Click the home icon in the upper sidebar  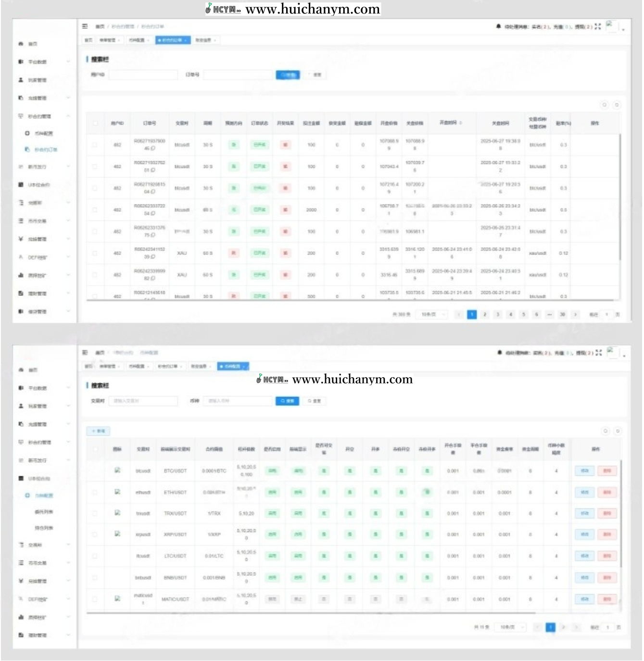pyautogui.click(x=21, y=44)
